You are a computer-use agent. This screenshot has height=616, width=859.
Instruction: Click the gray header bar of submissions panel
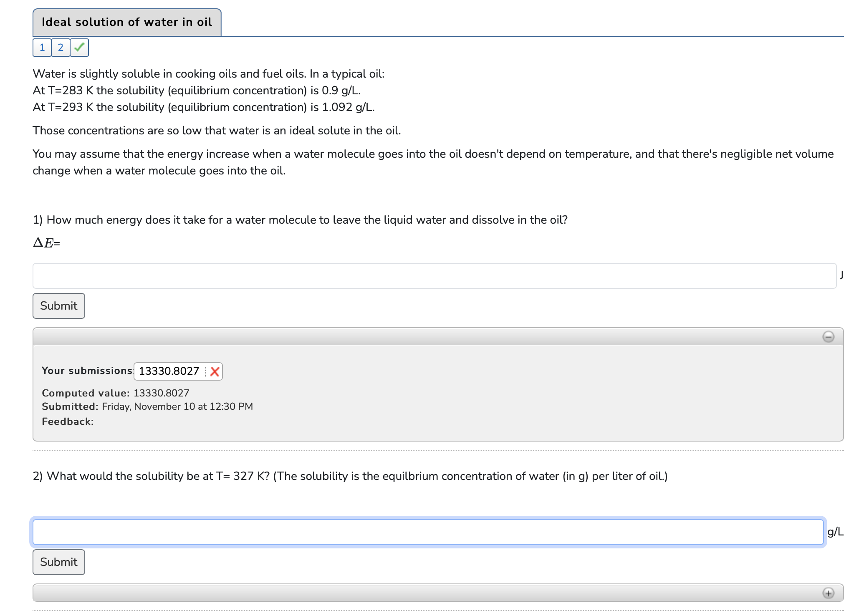pyautogui.click(x=417, y=337)
